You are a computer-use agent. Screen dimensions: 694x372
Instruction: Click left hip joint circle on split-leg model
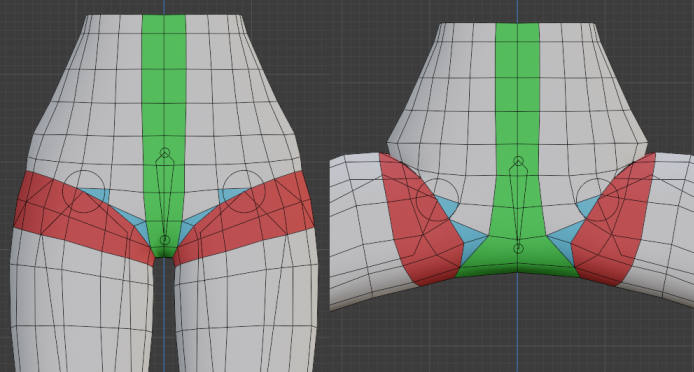tap(438, 200)
